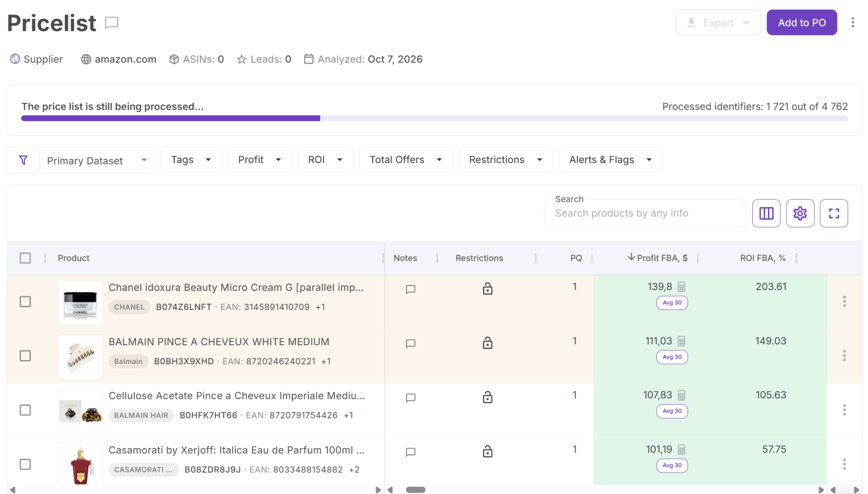Open the page's three-dot menu next to Add to PO
Screen dimensions: 868x494
click(x=853, y=22)
